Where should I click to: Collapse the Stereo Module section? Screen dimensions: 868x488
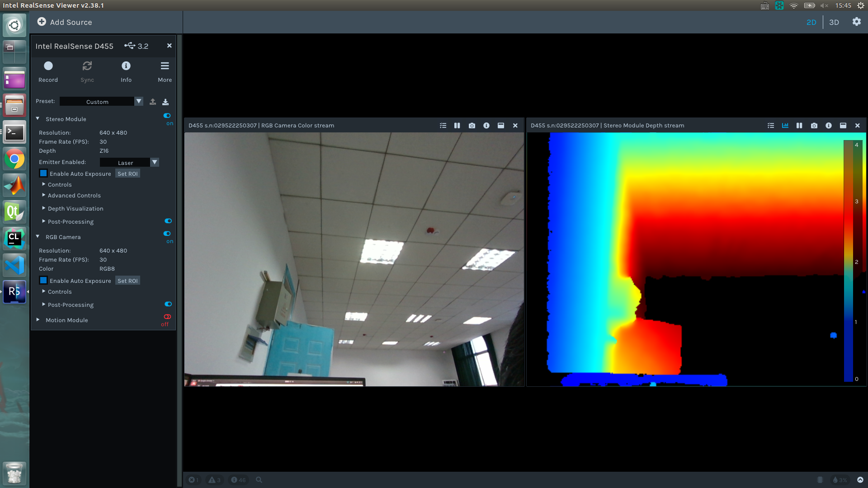[38, 118]
